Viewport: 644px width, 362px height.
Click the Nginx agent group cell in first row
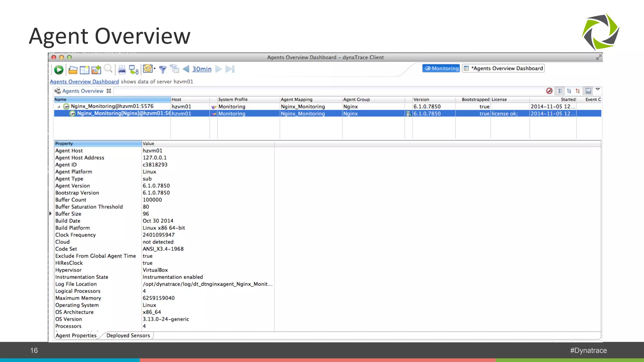(373, 107)
